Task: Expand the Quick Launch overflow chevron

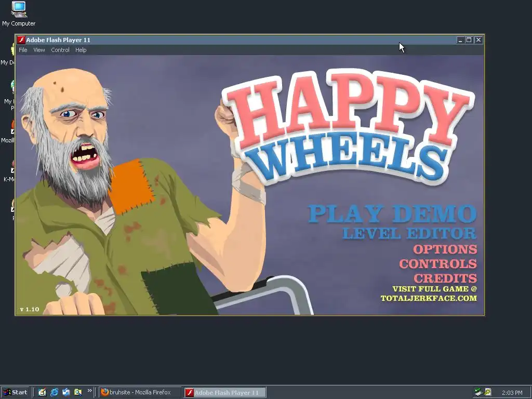Action: pos(89,391)
